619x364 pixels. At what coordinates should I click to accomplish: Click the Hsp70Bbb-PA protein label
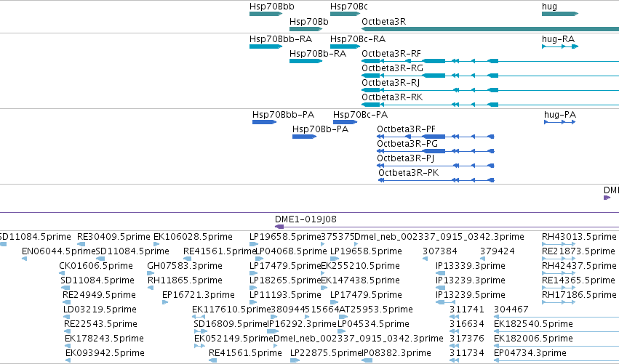point(283,115)
